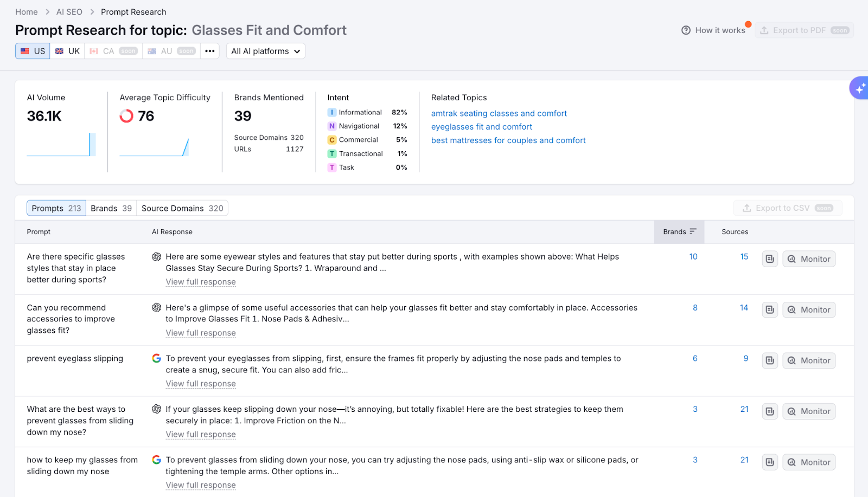Click Monitor button for accessories prompt

click(809, 310)
